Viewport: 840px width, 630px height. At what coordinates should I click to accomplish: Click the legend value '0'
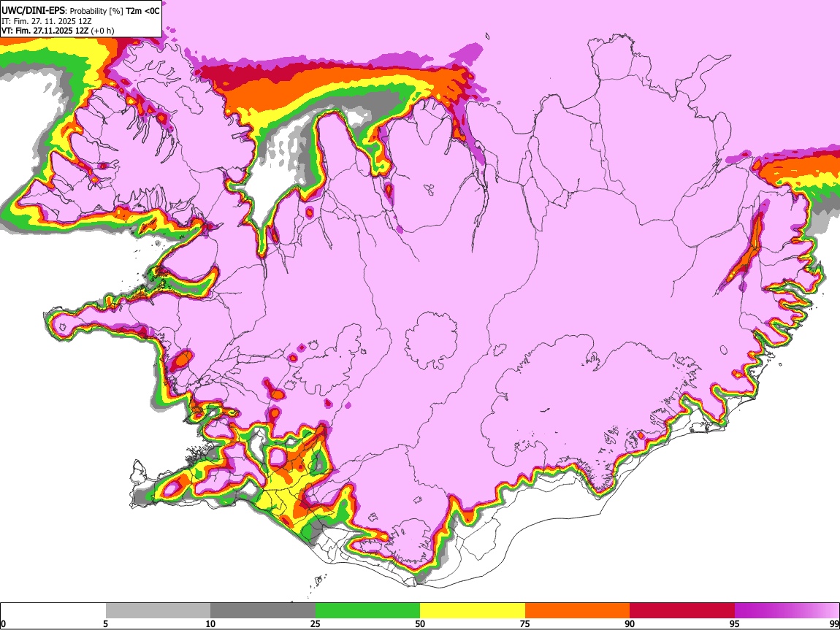point(3,623)
